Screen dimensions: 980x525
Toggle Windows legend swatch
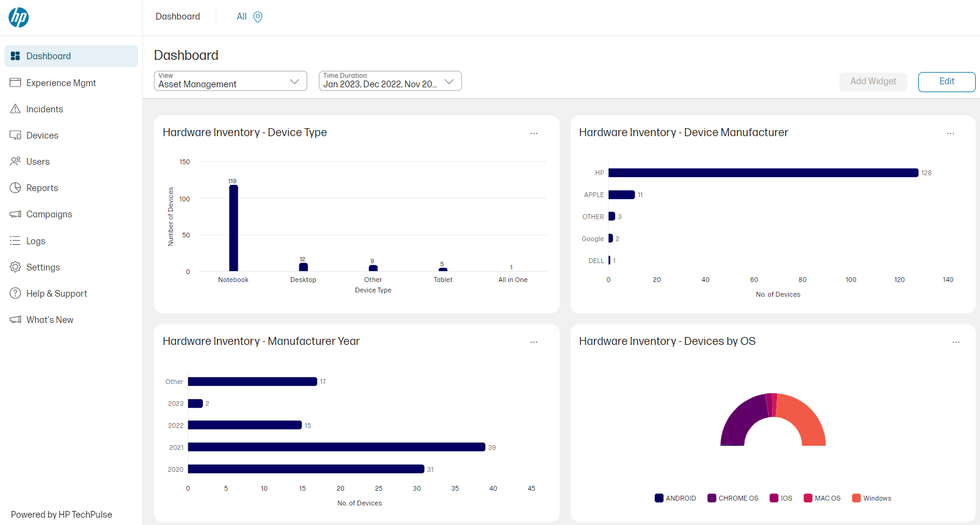point(857,498)
